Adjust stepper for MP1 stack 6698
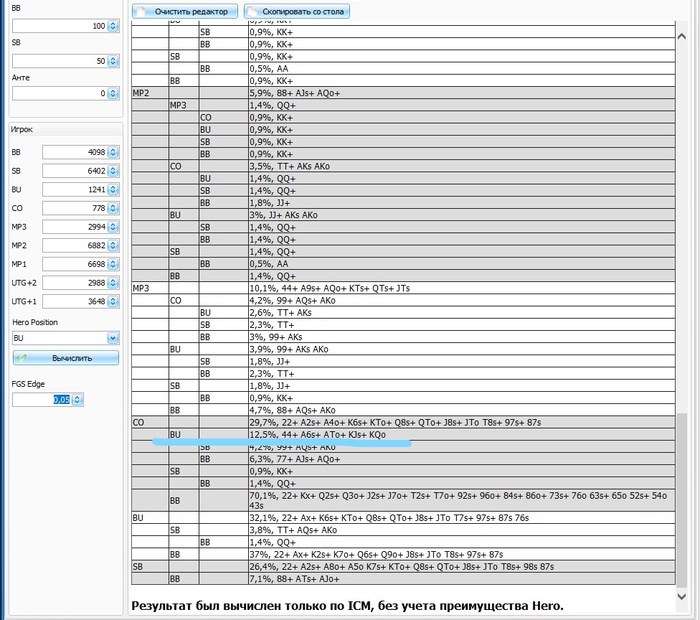 tap(113, 264)
